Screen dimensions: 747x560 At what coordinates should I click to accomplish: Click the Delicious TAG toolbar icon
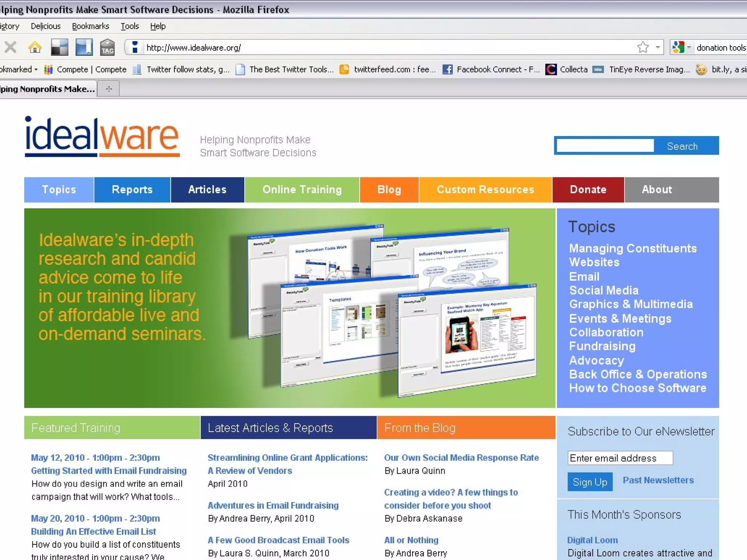click(x=107, y=47)
